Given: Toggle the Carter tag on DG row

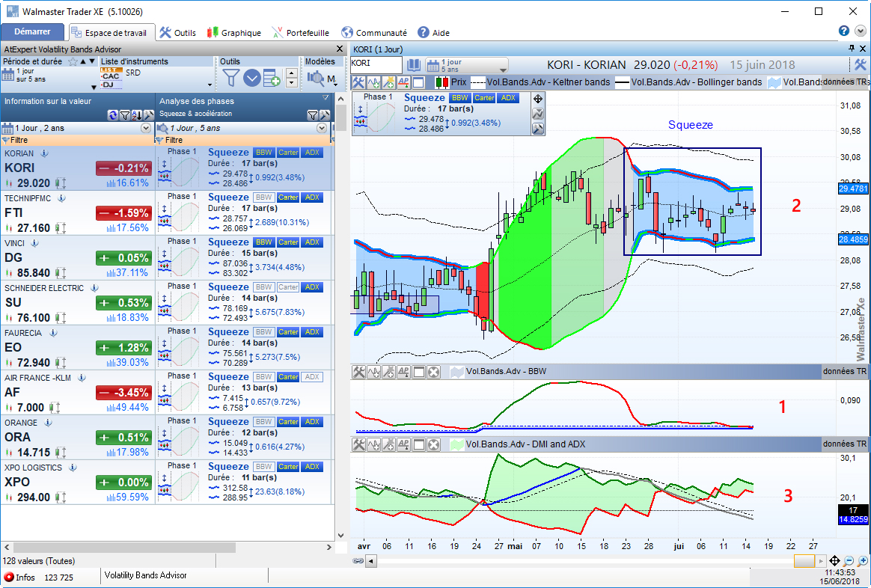Looking at the screenshot, I should (x=288, y=242).
